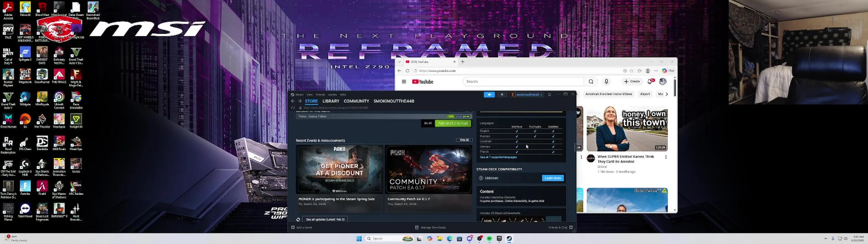Open options for Karens video

[x=666, y=157]
